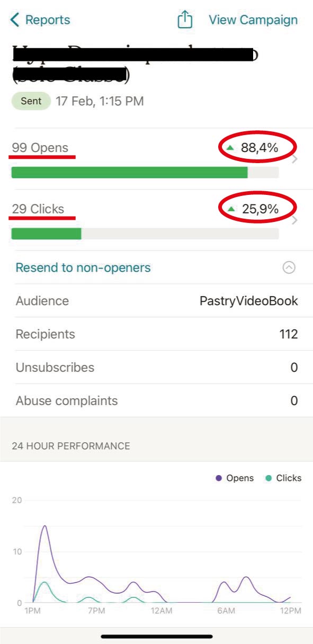Tap the green arrow beside 88,4%

[230, 148]
